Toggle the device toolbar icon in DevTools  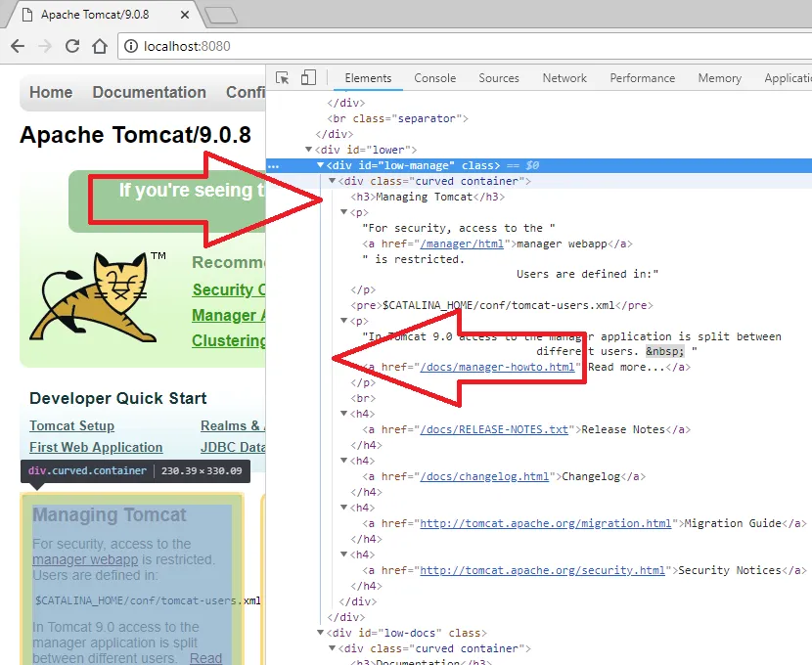point(308,77)
